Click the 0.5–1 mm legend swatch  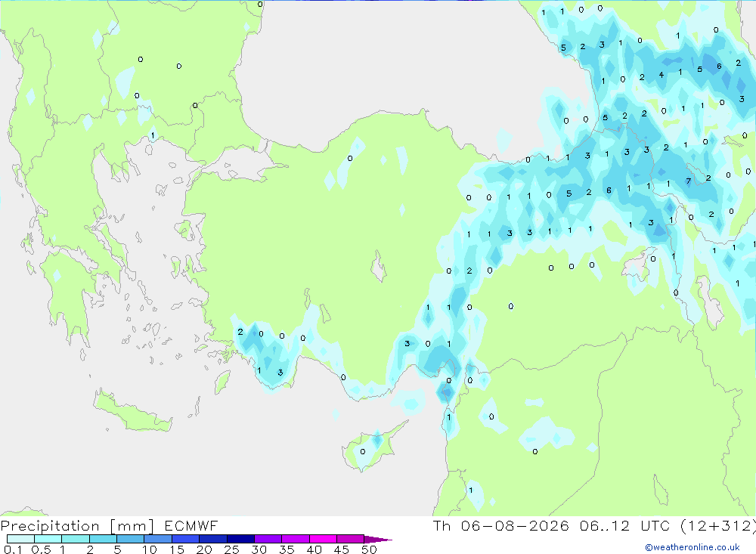[48, 539]
